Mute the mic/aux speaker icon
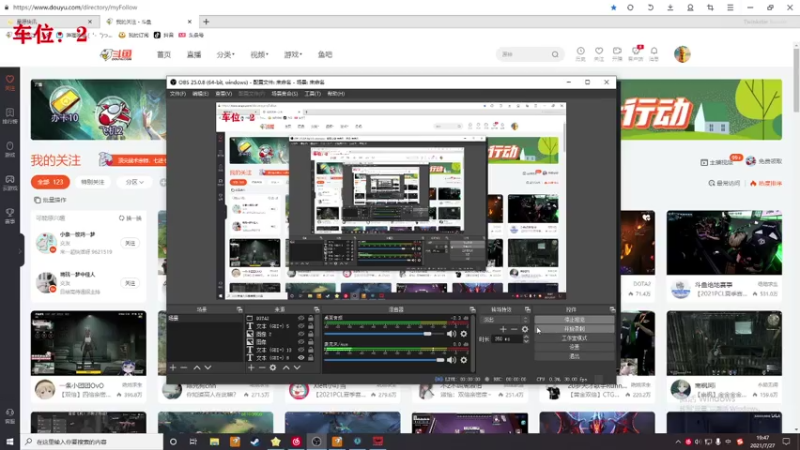This screenshot has width=800, height=450. 452,360
